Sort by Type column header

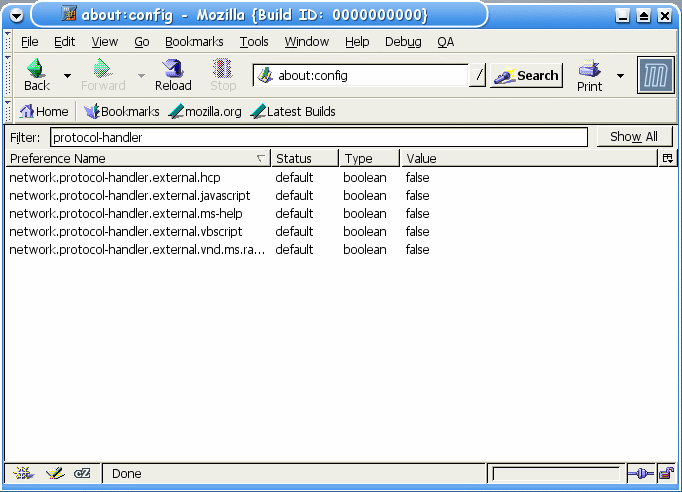coord(369,158)
